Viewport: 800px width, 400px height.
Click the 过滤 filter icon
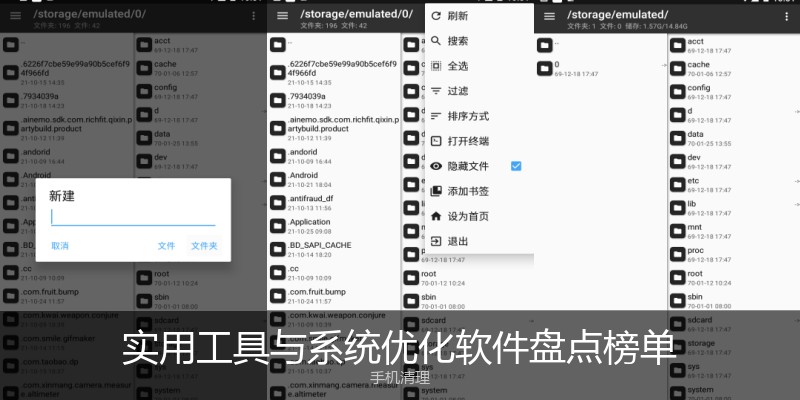tap(436, 91)
